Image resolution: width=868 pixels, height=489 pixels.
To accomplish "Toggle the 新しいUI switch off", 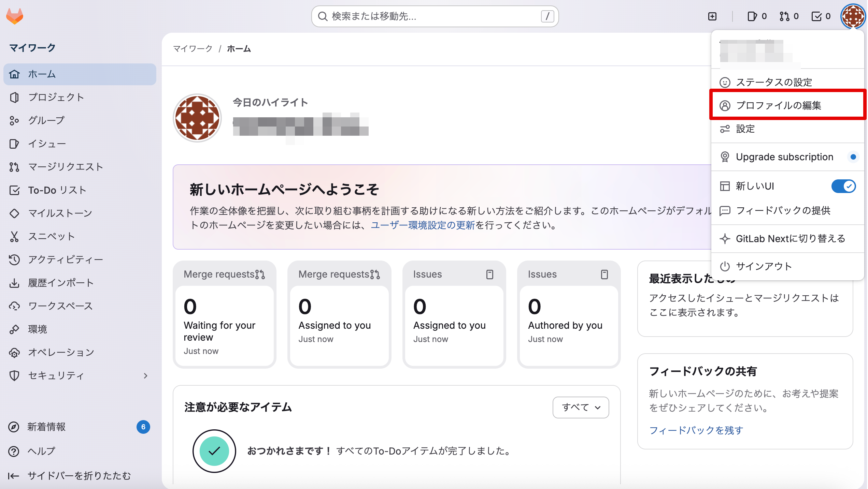I will coord(843,186).
